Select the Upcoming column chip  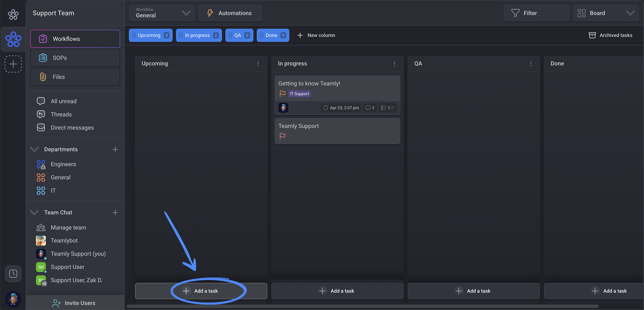(151, 35)
